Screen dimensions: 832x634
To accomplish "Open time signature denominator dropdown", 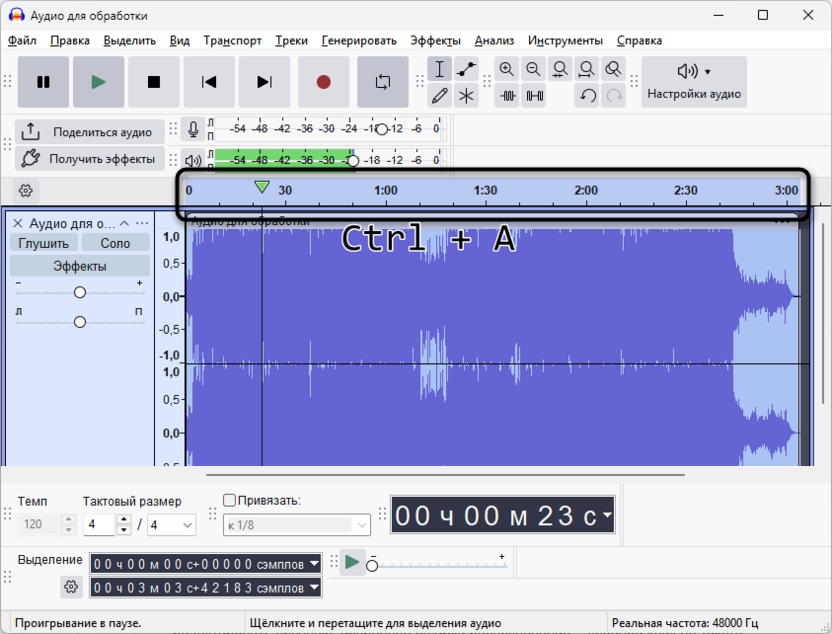I will click(171, 525).
